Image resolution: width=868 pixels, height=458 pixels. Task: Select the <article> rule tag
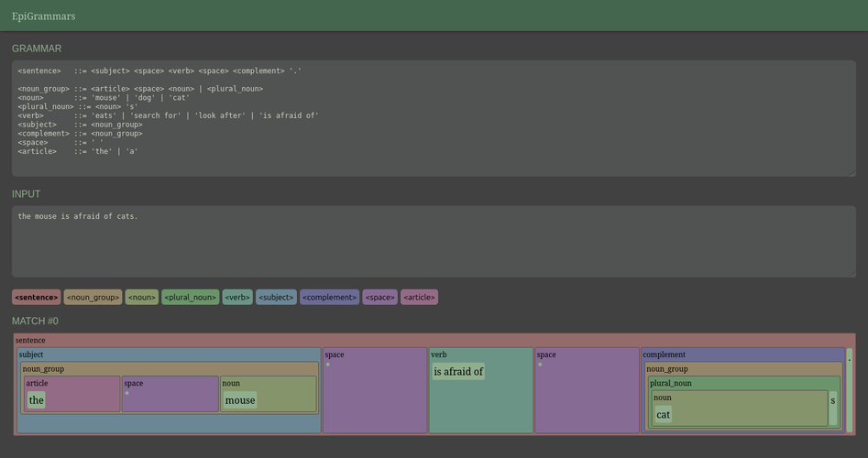point(419,297)
